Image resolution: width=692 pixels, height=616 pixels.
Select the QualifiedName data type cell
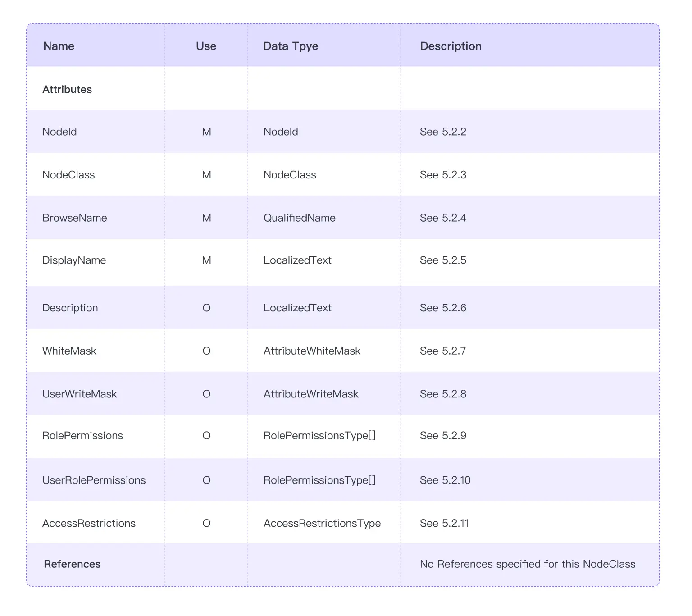coord(299,218)
